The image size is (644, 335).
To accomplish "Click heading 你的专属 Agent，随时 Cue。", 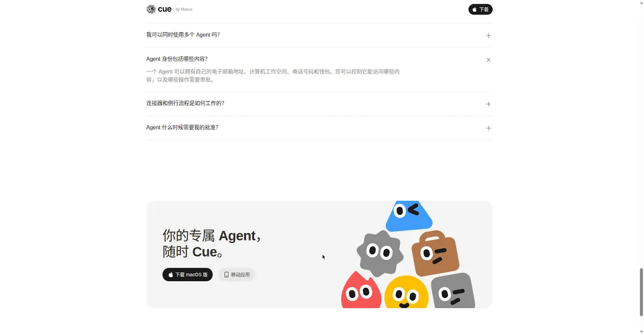I will point(212,243).
